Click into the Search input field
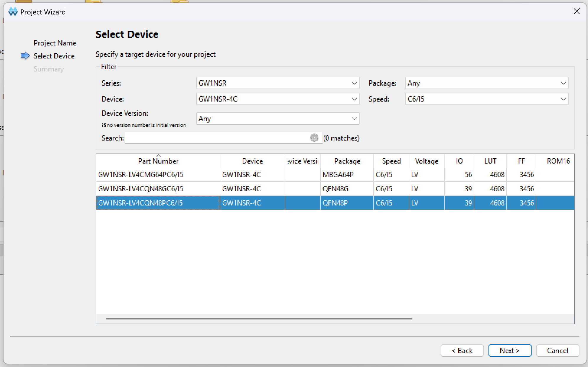 pyautogui.click(x=217, y=138)
